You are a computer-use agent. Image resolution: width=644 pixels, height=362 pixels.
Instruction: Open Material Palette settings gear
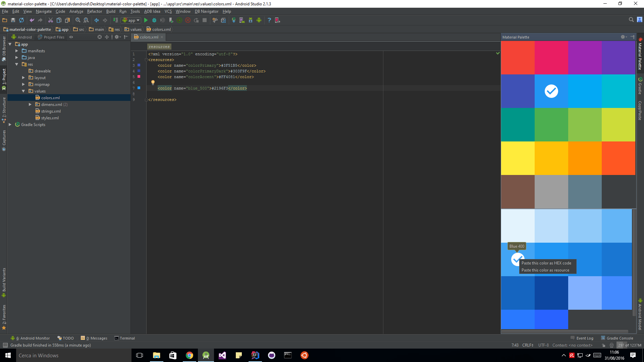tap(623, 37)
